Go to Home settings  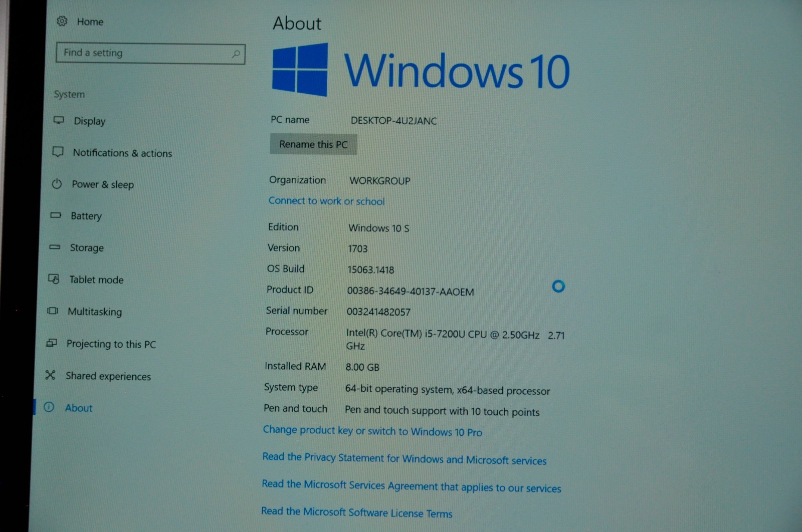[90, 22]
